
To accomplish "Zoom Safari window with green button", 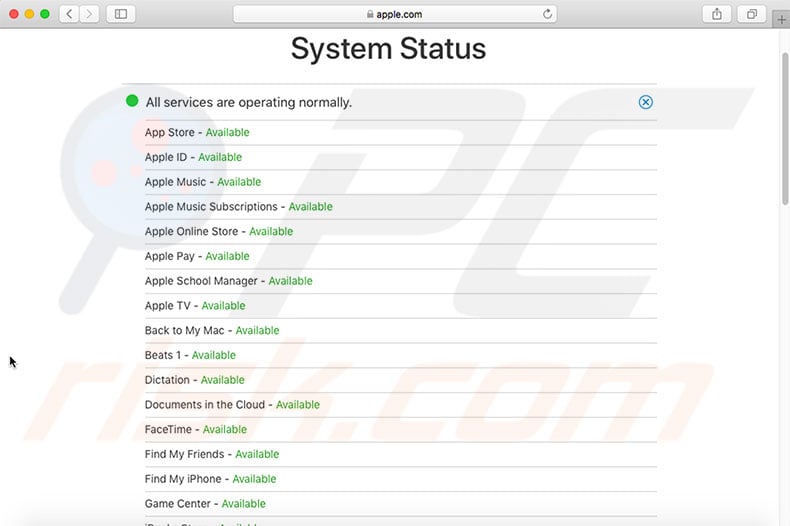I will (45, 14).
